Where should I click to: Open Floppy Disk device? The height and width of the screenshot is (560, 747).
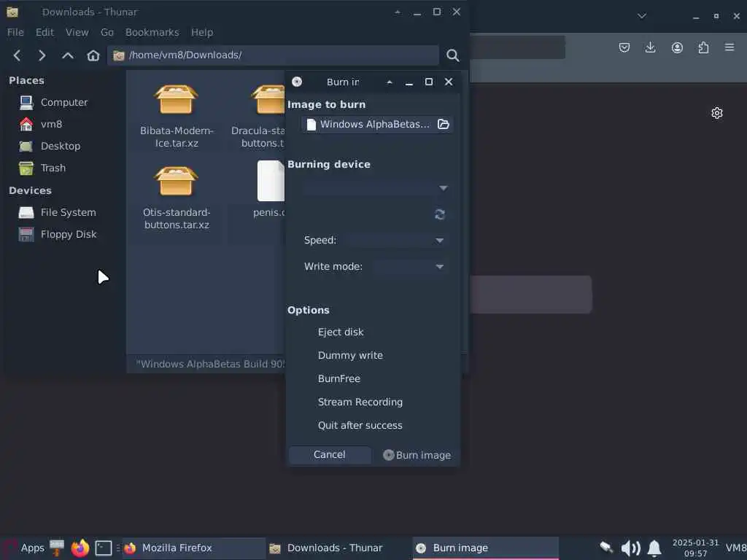point(69,234)
